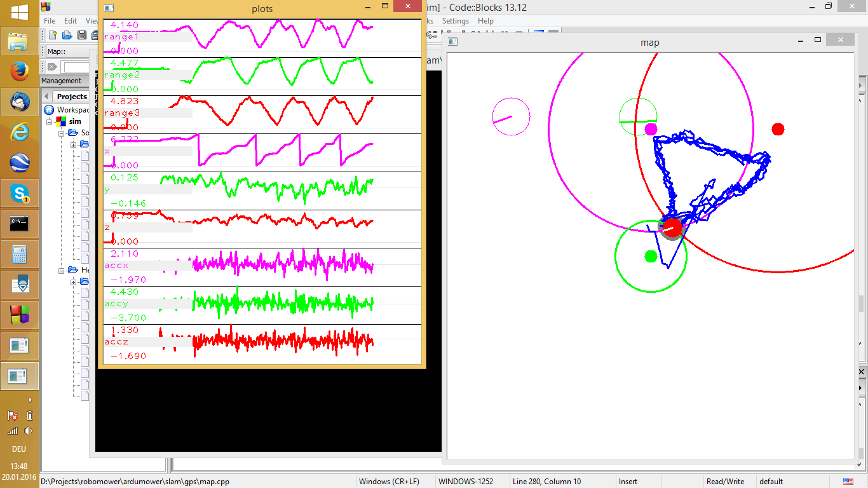Click green beacon dot on map

651,256
